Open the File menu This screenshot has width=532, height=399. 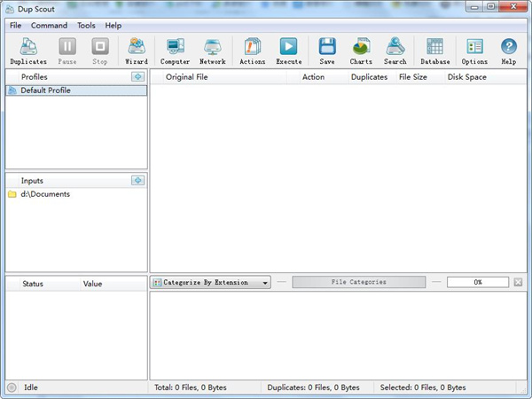tap(16, 26)
